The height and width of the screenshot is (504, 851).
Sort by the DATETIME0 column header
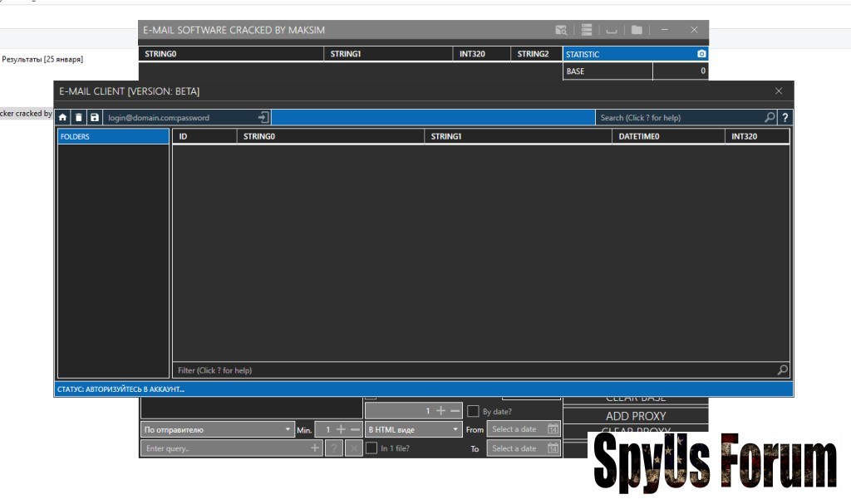pyautogui.click(x=667, y=137)
